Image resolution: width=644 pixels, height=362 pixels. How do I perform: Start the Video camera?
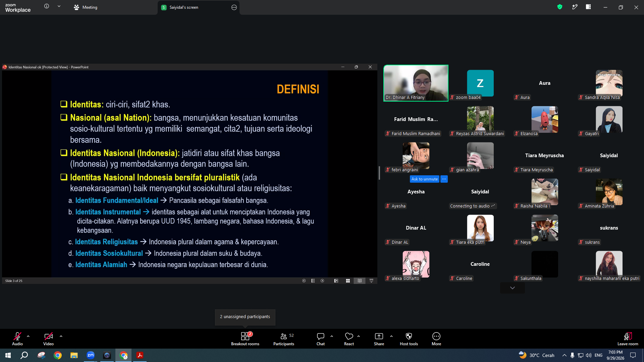[x=48, y=339]
